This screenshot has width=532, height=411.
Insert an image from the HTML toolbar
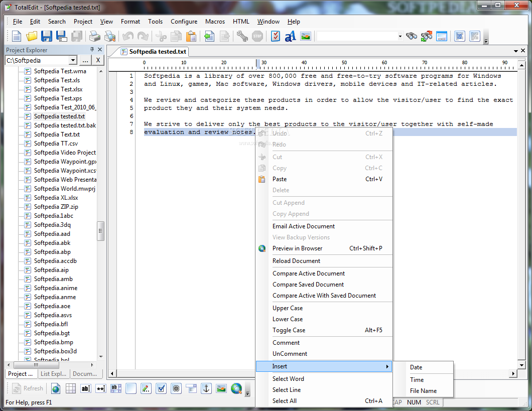tap(221, 388)
